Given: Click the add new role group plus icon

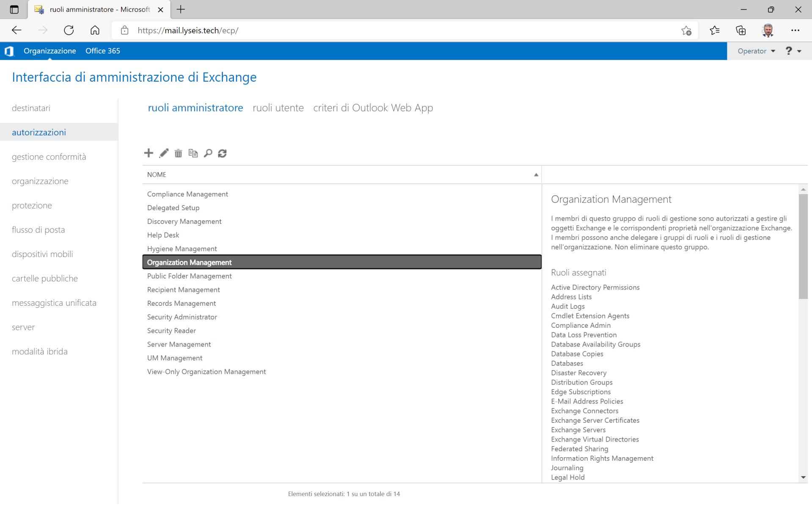Looking at the screenshot, I should click(x=148, y=153).
